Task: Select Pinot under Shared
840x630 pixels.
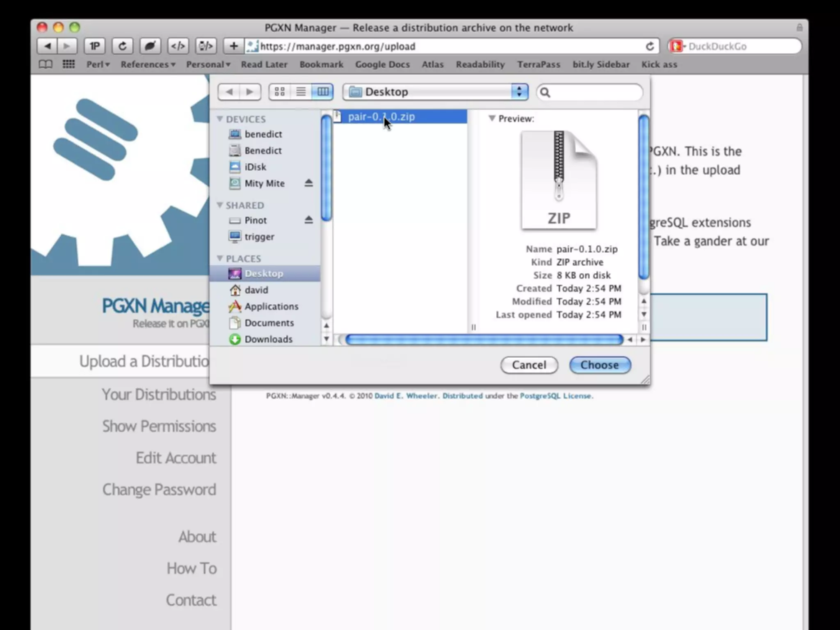Action: click(x=256, y=220)
